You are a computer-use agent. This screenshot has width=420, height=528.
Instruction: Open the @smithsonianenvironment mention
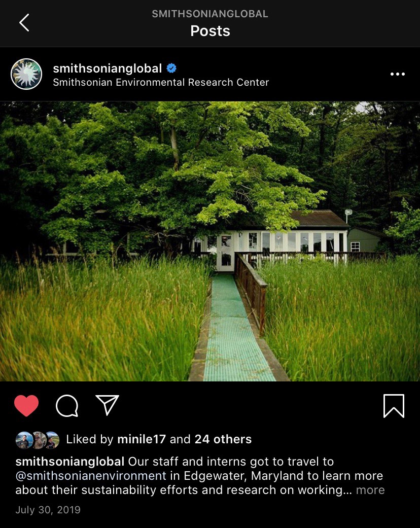coord(91,476)
